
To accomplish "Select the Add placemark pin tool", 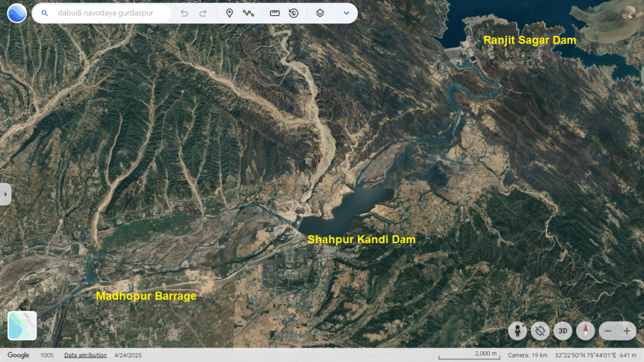I will pyautogui.click(x=230, y=13).
